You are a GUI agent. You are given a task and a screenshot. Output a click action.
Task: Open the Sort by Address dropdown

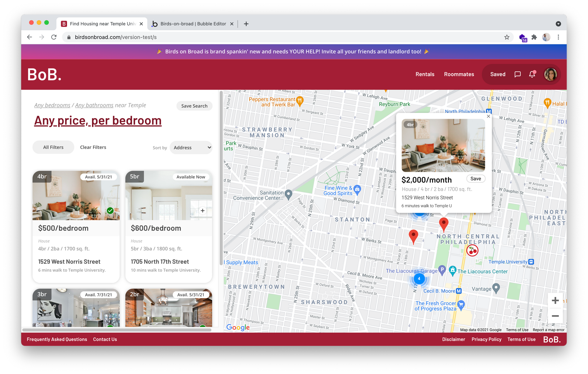[191, 148]
